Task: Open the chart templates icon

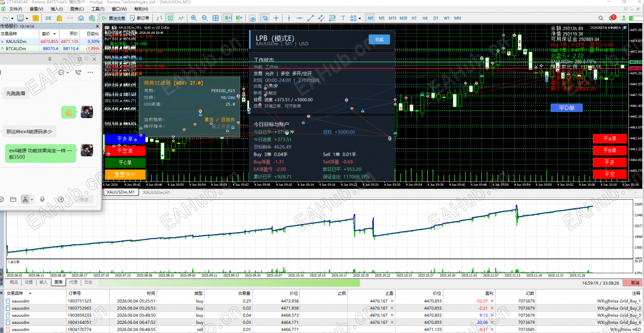Action: (20, 18)
